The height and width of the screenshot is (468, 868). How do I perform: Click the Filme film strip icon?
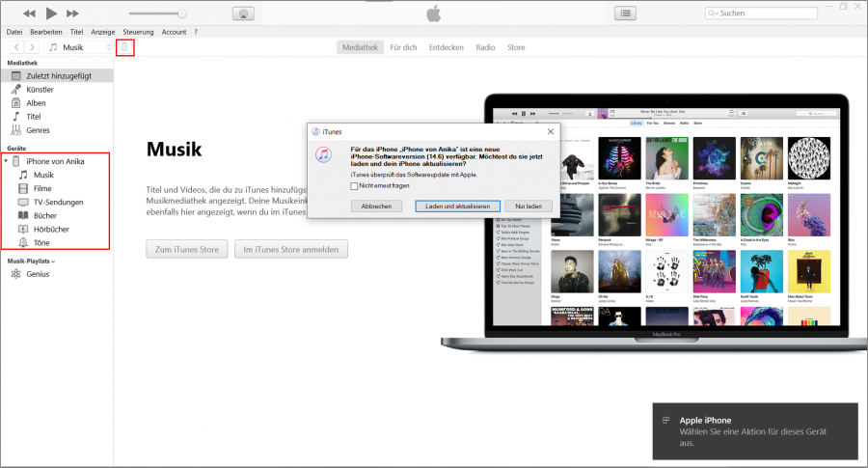(23, 189)
